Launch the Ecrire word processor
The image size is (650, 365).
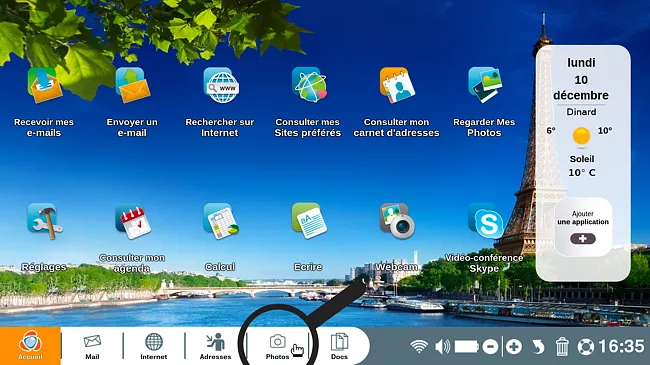point(309,221)
